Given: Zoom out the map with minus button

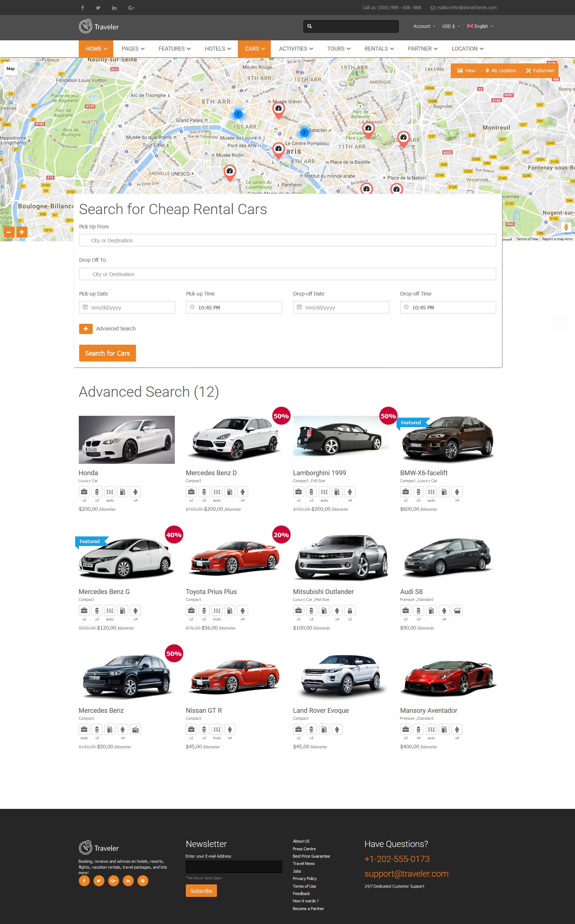Looking at the screenshot, I should click(9, 232).
